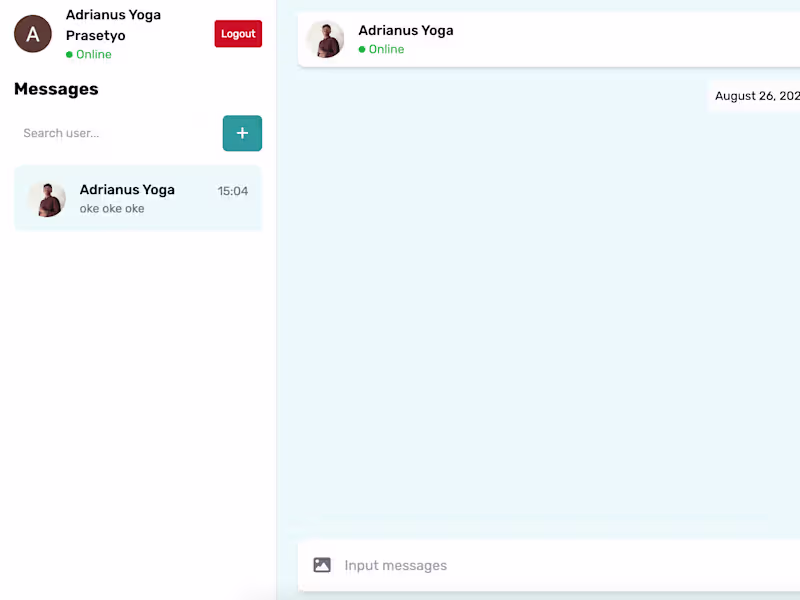Image resolution: width=800 pixels, height=600 pixels.
Task: Open the image attachment picker in message bar
Action: [x=322, y=564]
